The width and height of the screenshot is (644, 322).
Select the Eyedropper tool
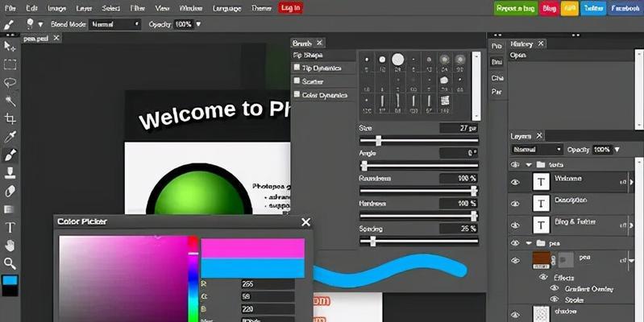pos(10,137)
